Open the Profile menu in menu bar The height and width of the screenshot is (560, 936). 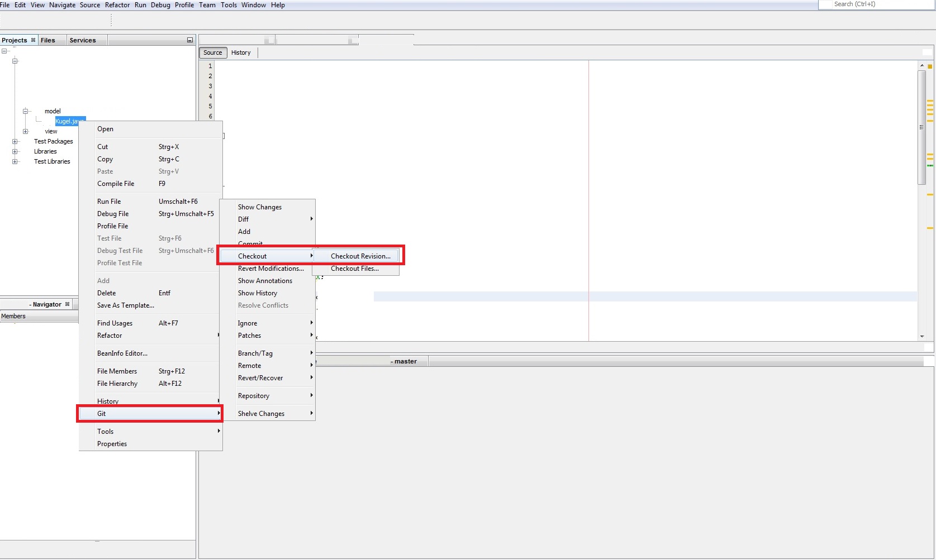pos(184,5)
